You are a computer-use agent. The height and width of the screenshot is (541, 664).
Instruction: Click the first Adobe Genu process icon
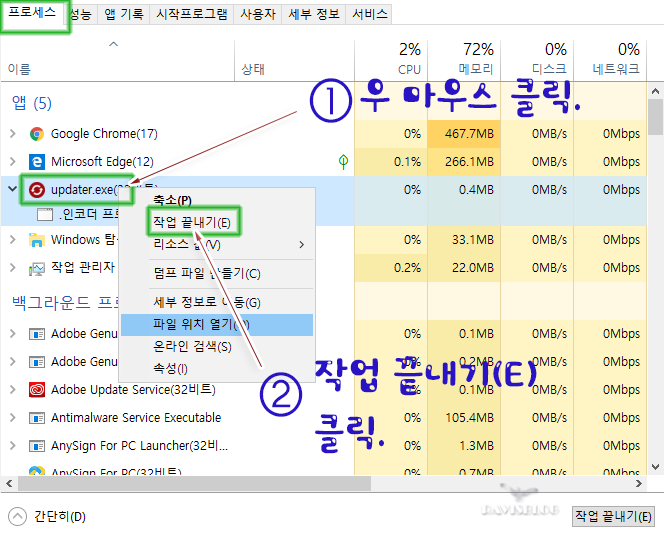37,334
